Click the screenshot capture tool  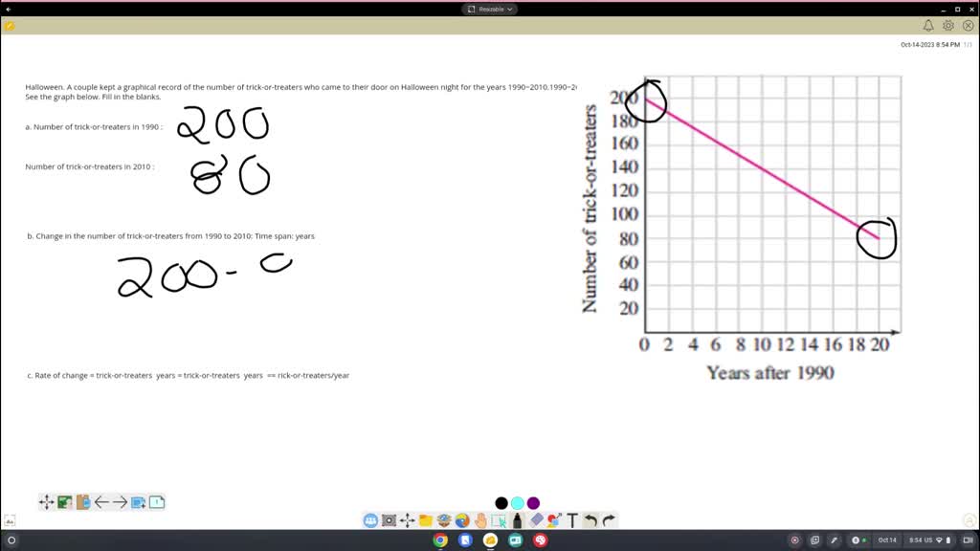point(389,520)
